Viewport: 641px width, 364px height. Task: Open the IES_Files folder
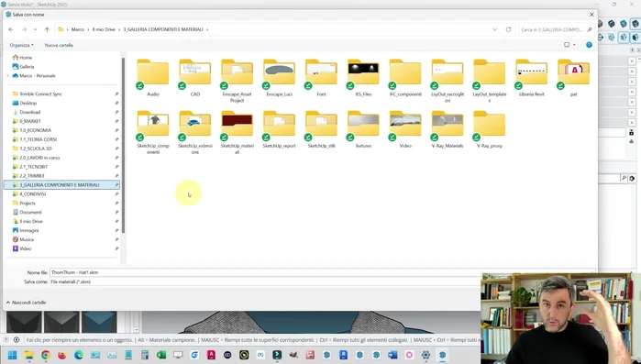point(363,78)
